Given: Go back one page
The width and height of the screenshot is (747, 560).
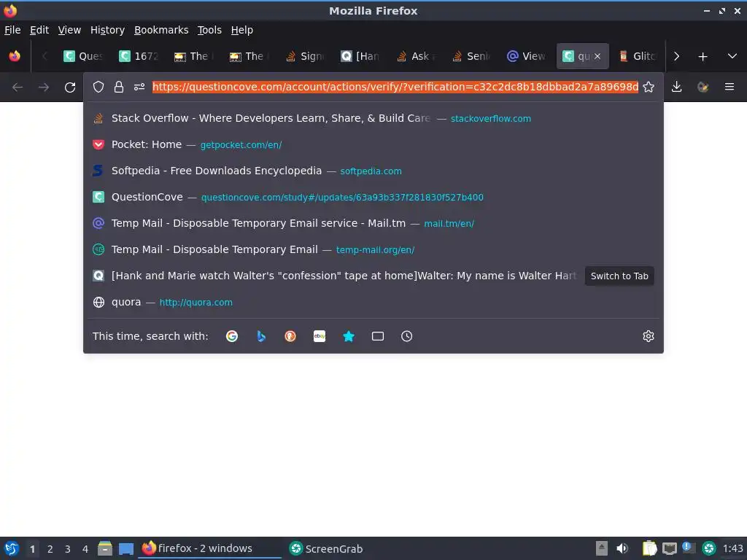Looking at the screenshot, I should coord(18,87).
